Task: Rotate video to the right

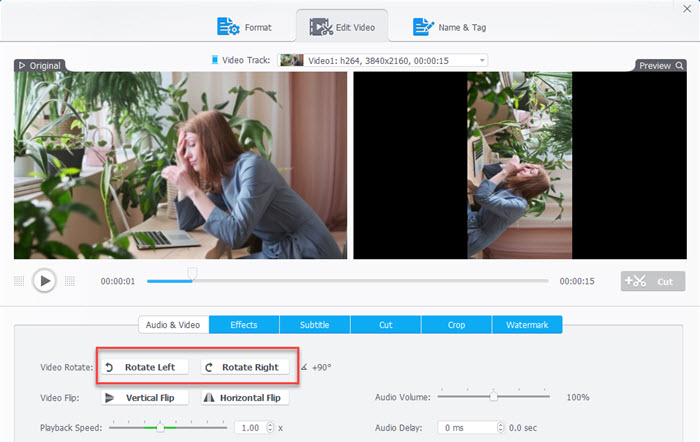Action: [x=246, y=367]
